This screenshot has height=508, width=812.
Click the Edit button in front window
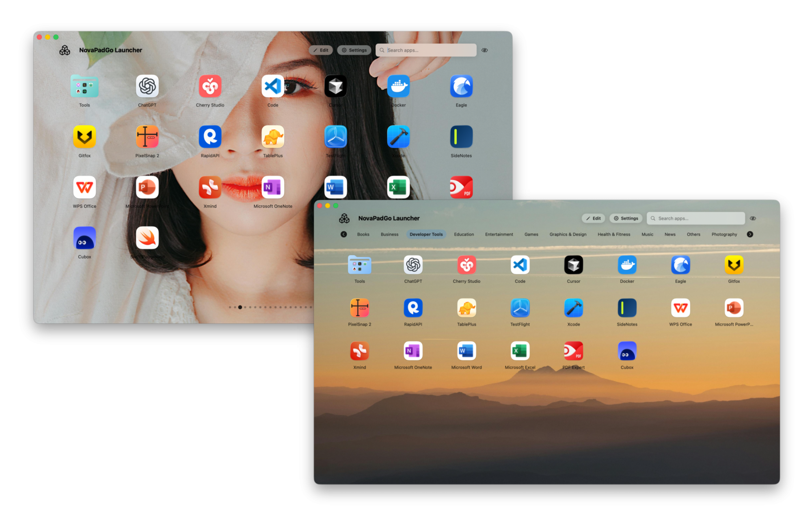click(593, 219)
